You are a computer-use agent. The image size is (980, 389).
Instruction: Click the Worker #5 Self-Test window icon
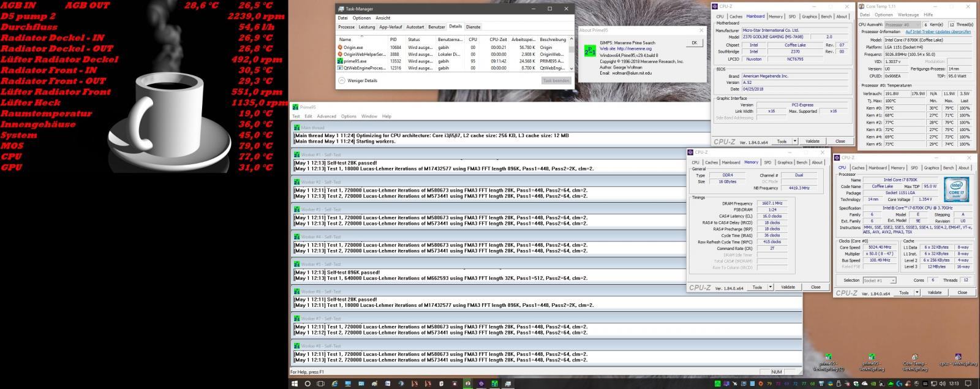(x=297, y=264)
